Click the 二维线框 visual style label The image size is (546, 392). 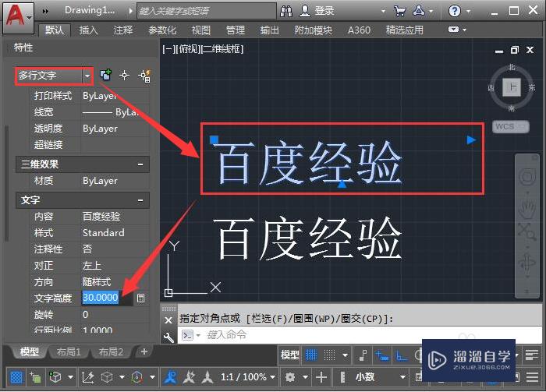tap(222, 49)
